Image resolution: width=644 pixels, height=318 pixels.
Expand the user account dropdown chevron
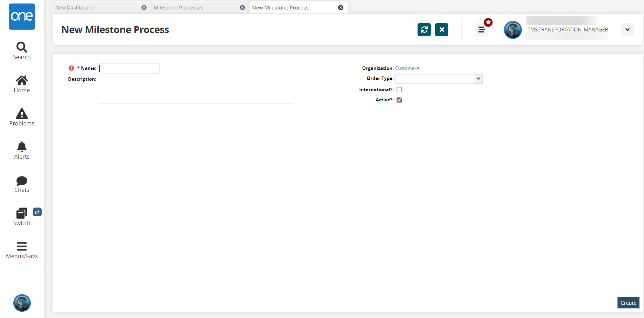(628, 30)
